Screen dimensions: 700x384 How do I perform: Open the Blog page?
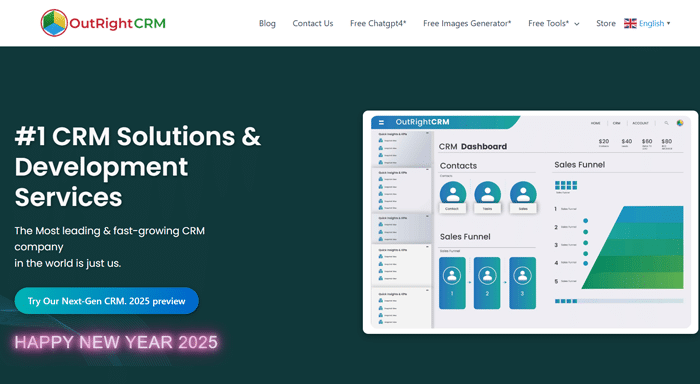(267, 23)
